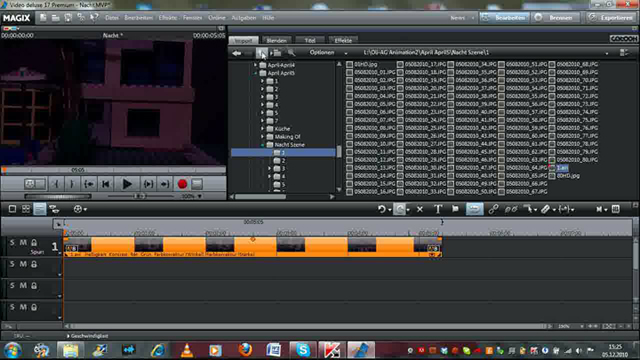640x360 pixels.
Task: Click the open project folder icon
Action: [x=56, y=18]
